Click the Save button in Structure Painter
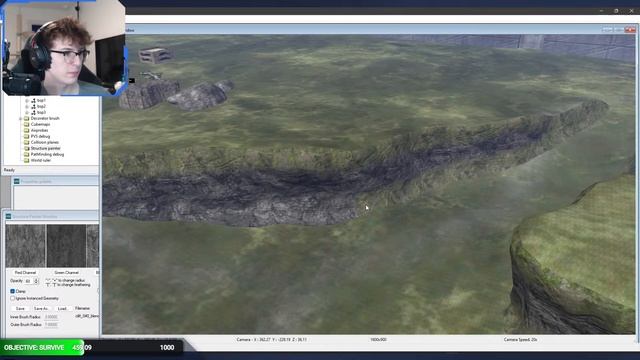The height and width of the screenshot is (360, 640). [20, 309]
